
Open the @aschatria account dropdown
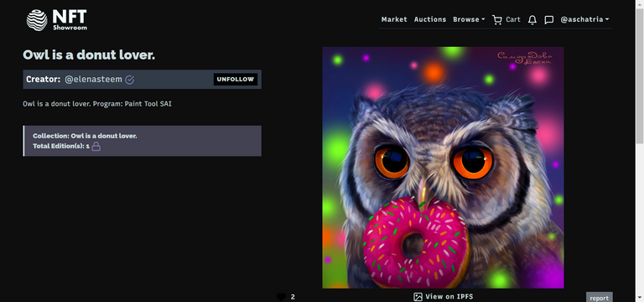tap(584, 19)
